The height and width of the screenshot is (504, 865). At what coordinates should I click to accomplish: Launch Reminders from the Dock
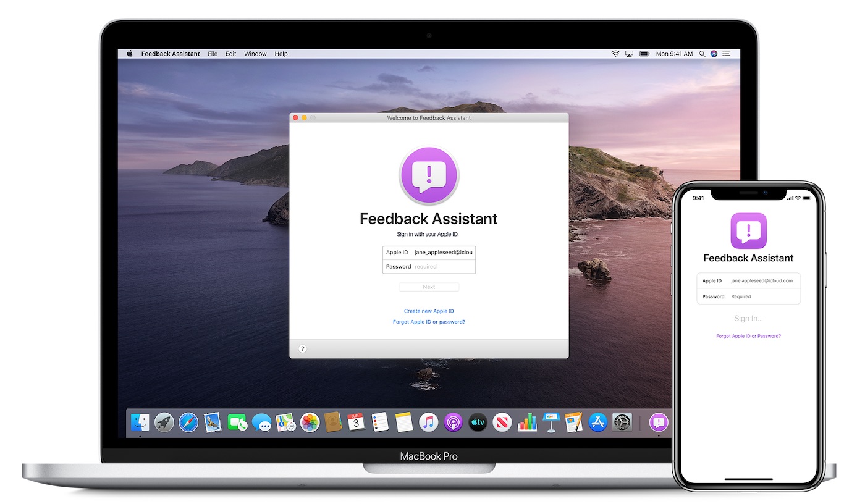coord(380,422)
